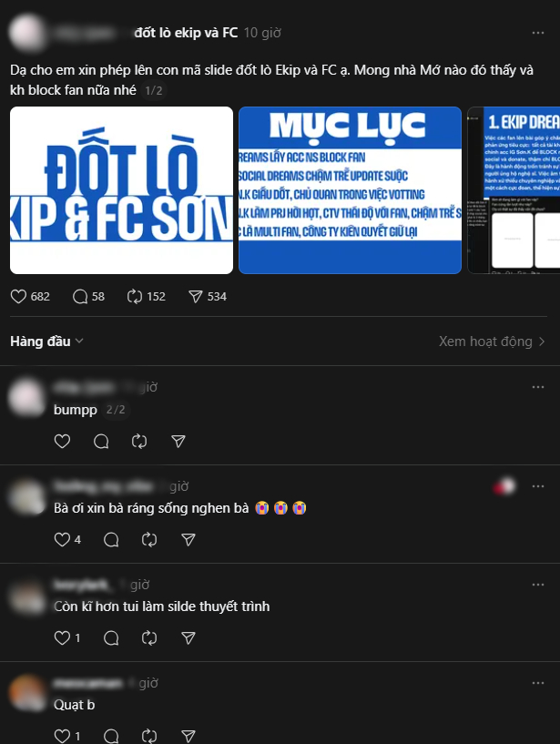
Task: Open more options on the "bumpp" reply
Action: click(538, 387)
